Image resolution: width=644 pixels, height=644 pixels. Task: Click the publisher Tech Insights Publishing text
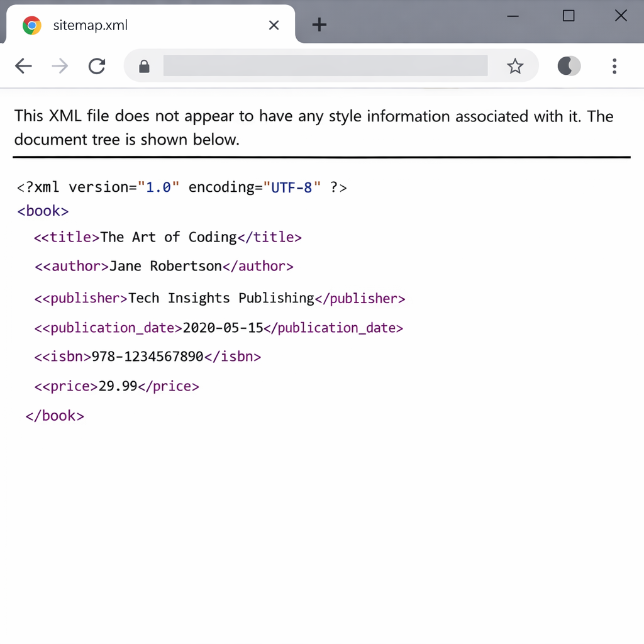coord(221,298)
